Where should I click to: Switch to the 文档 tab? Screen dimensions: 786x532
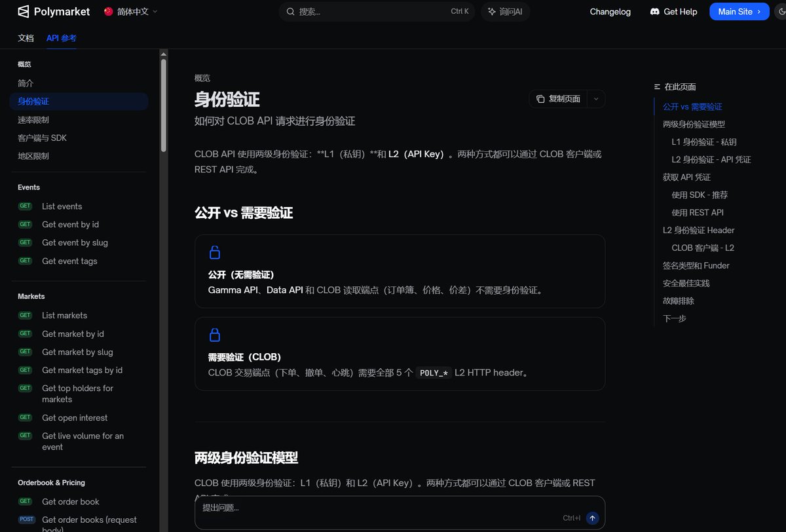pos(26,38)
